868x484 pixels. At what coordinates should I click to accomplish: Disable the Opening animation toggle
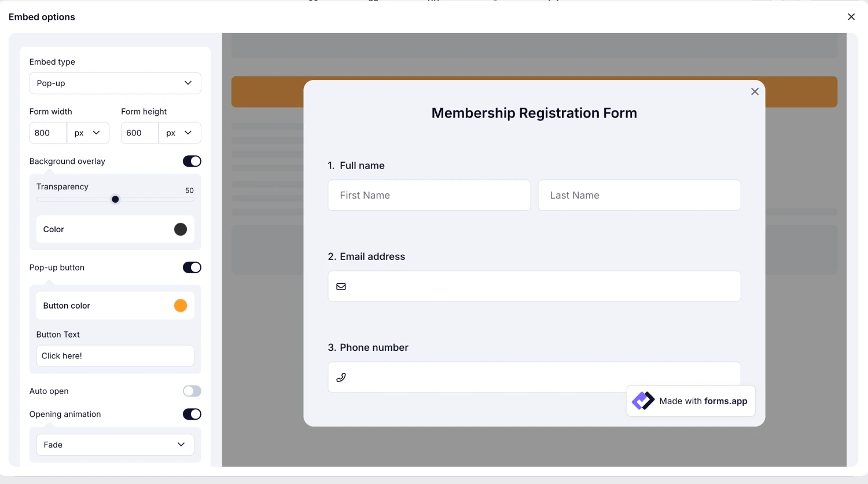point(192,414)
